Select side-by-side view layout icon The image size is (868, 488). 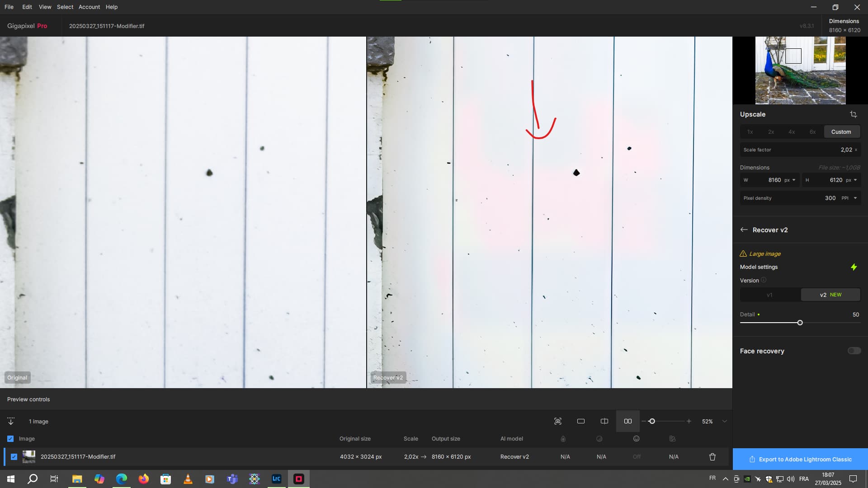pos(628,421)
